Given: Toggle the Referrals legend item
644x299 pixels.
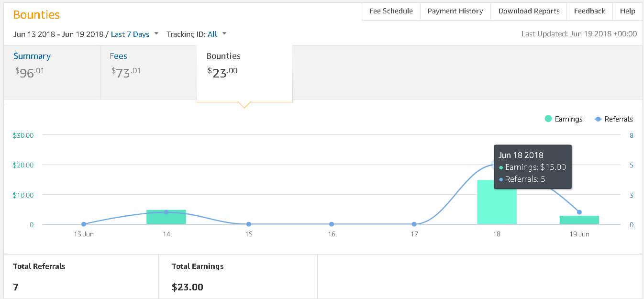Looking at the screenshot, I should click(613, 119).
